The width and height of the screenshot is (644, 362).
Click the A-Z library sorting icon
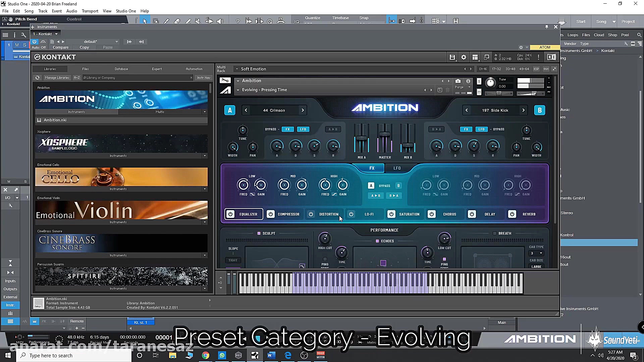[77, 77]
